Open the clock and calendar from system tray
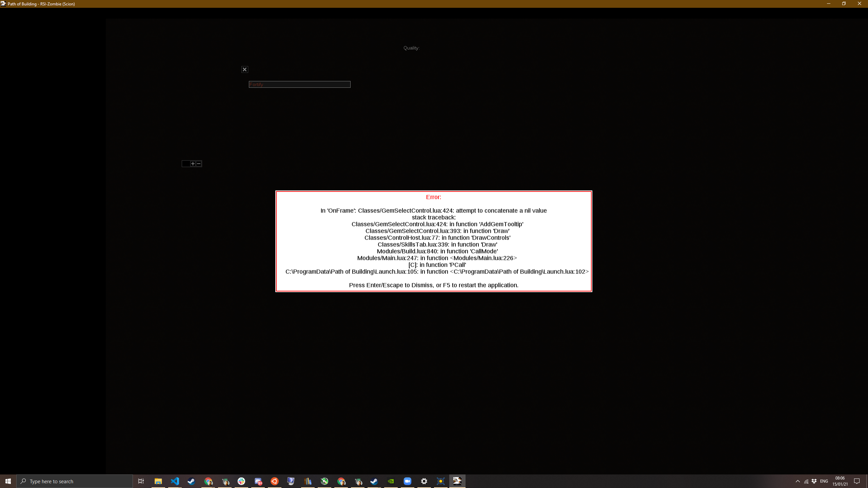The image size is (868, 488). [x=840, y=481]
